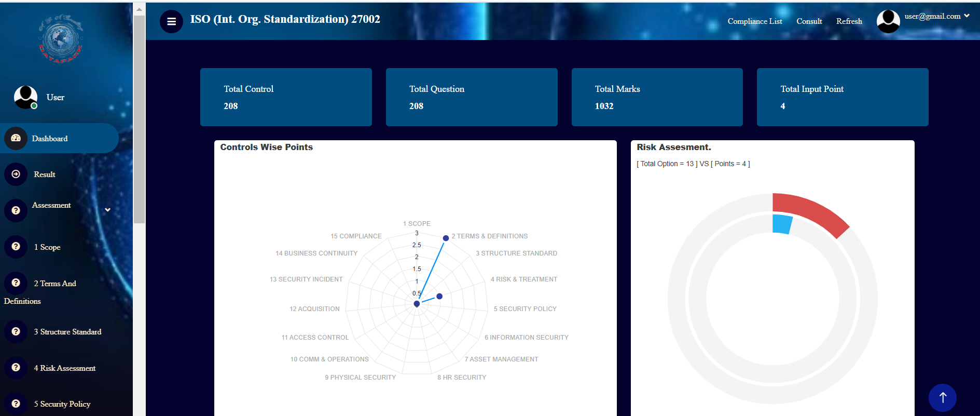Viewport: 980px width, 416px height.
Task: Click the Datapark globe logo
Action: 61,39
